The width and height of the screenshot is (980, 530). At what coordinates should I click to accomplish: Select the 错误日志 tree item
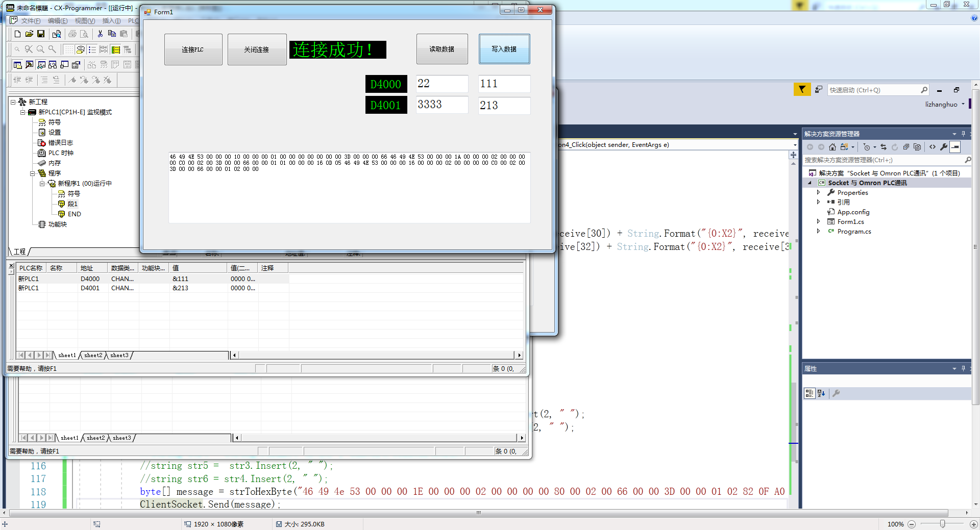(x=60, y=143)
